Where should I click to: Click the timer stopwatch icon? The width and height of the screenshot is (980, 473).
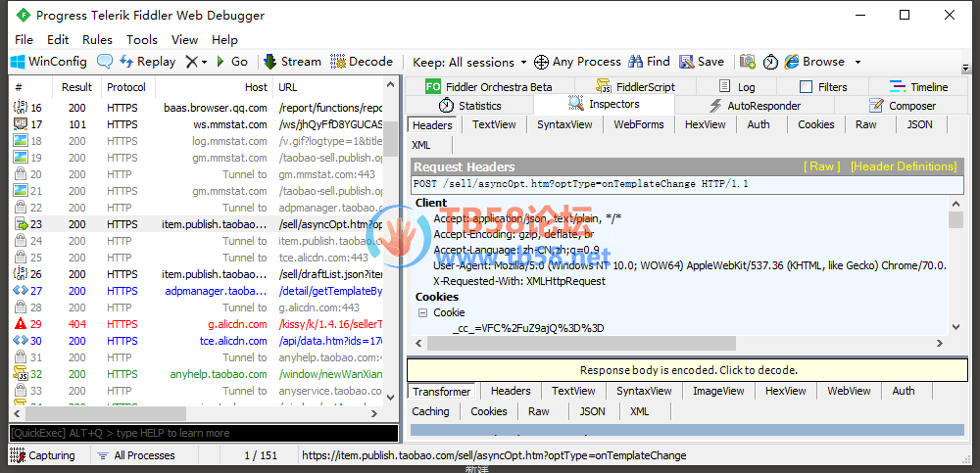(770, 62)
